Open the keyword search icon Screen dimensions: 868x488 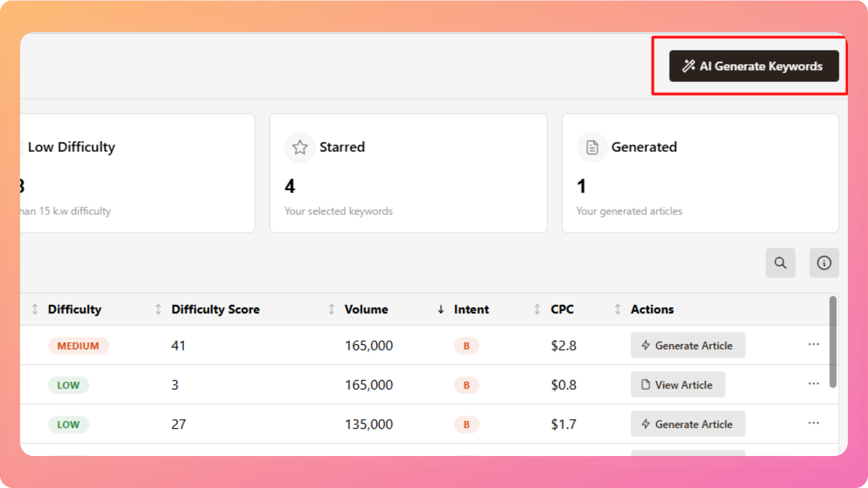click(780, 263)
